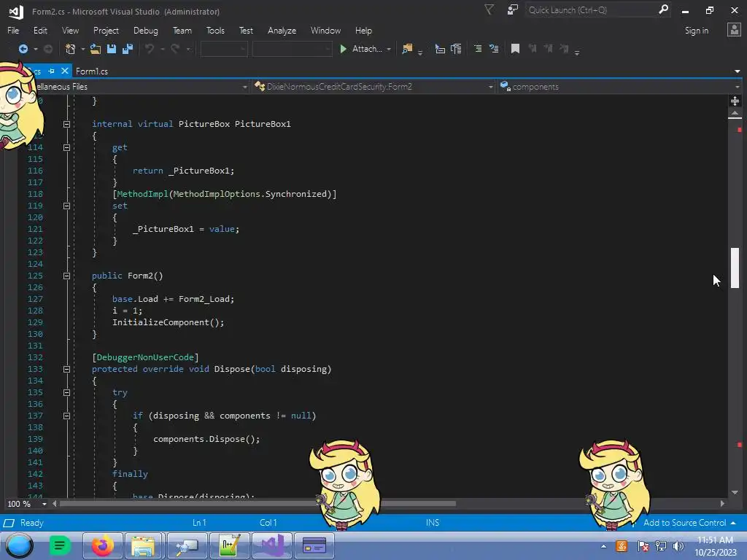
Task: Click the Windows Start orb
Action: pyautogui.click(x=20, y=545)
